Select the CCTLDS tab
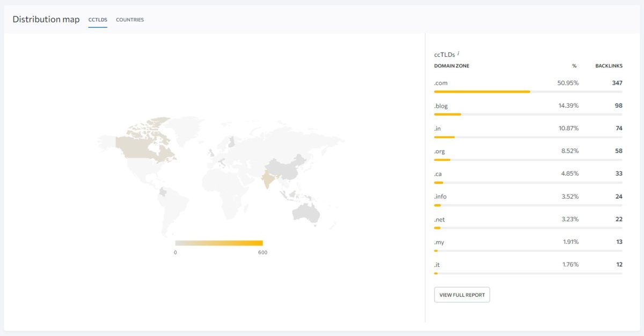The image size is (644, 336). [98, 20]
